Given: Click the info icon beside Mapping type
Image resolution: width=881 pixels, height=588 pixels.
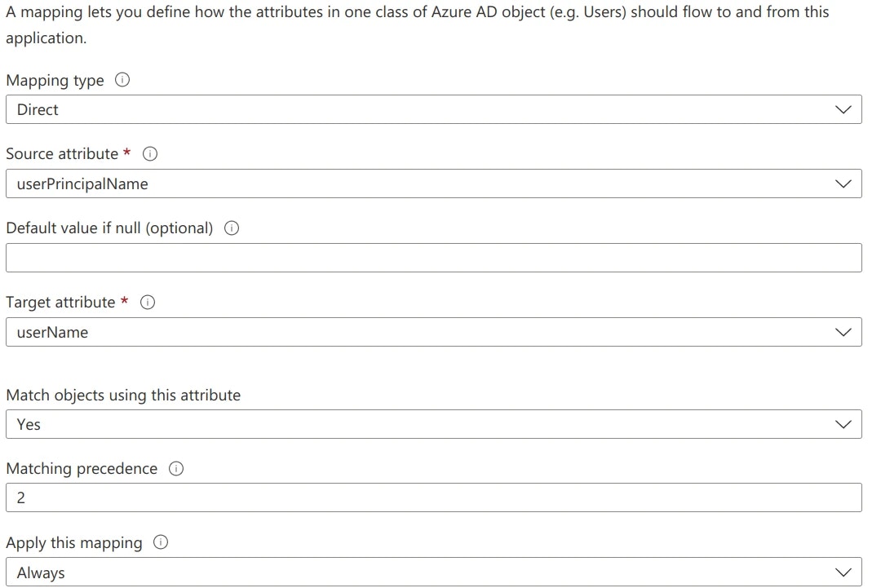Looking at the screenshot, I should (122, 81).
